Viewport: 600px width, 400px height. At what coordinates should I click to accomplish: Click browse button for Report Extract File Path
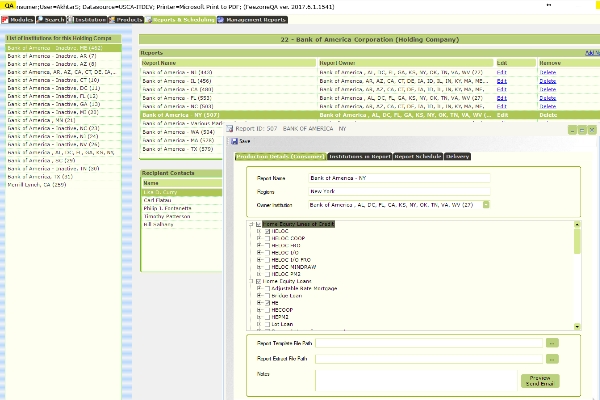point(552,359)
